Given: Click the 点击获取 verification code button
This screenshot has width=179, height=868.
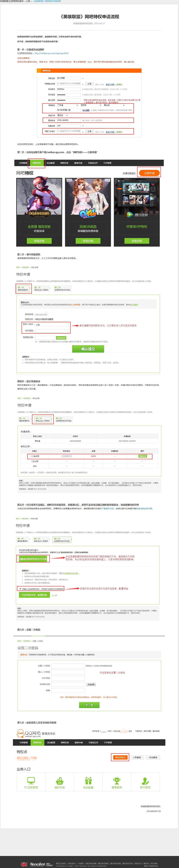Looking at the screenshot, I should [x=91, y=684].
